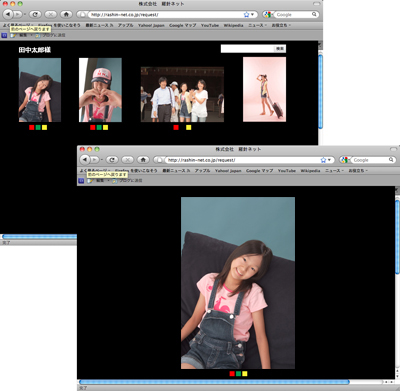Select red swatch under the family photo
400x391 pixels.
point(176,127)
